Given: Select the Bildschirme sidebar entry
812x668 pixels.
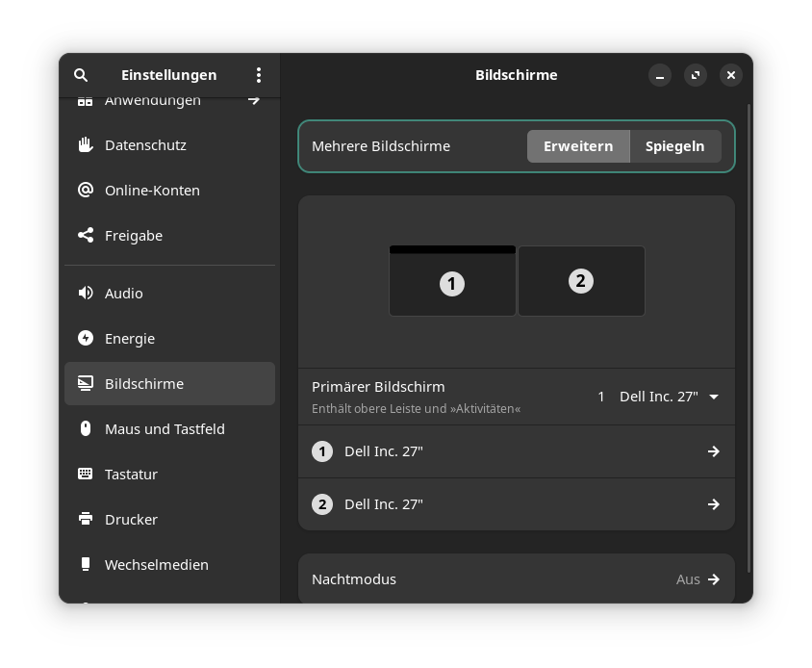Looking at the screenshot, I should pos(170,383).
